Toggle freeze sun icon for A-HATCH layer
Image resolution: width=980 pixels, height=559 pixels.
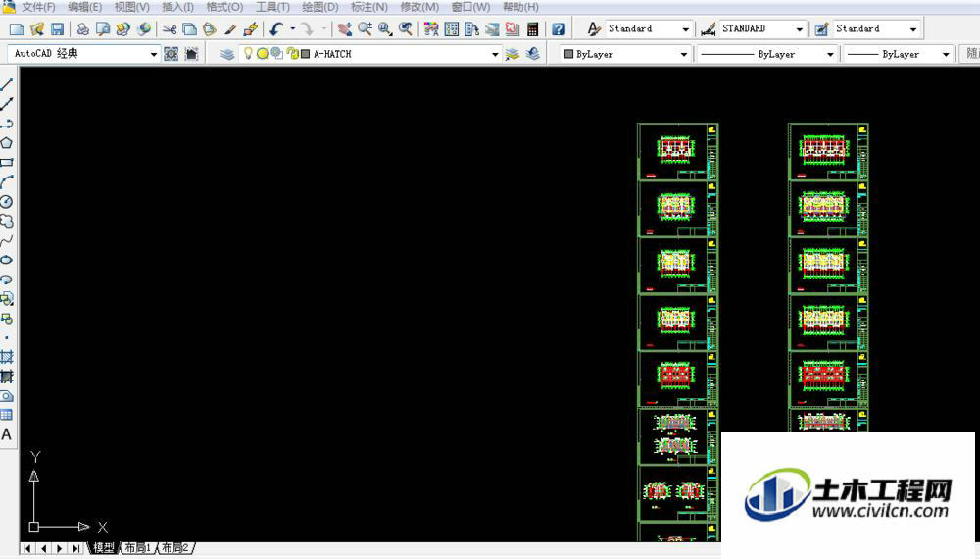click(x=262, y=54)
